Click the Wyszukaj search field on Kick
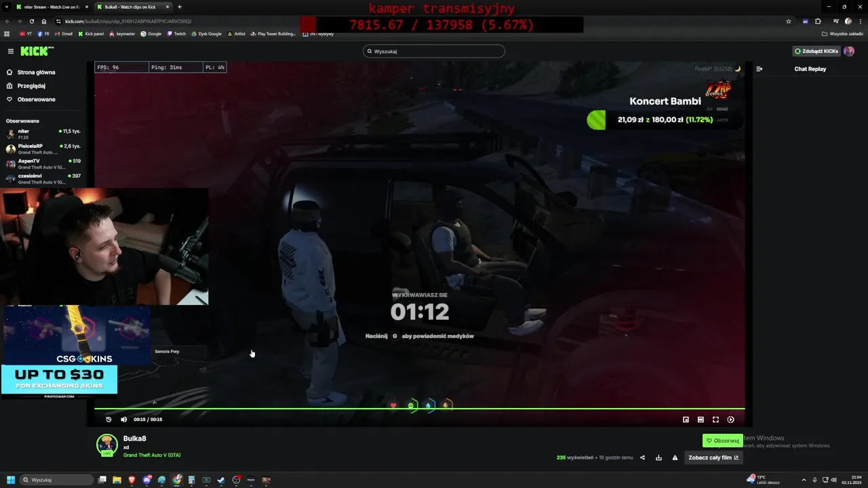Image resolution: width=868 pixels, height=488 pixels. 434,51
